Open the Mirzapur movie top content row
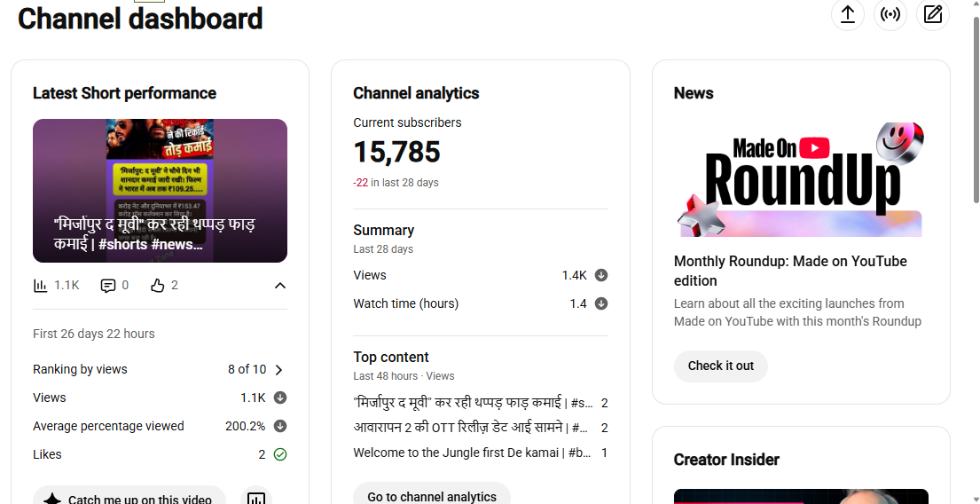The width and height of the screenshot is (980, 504). (481, 404)
